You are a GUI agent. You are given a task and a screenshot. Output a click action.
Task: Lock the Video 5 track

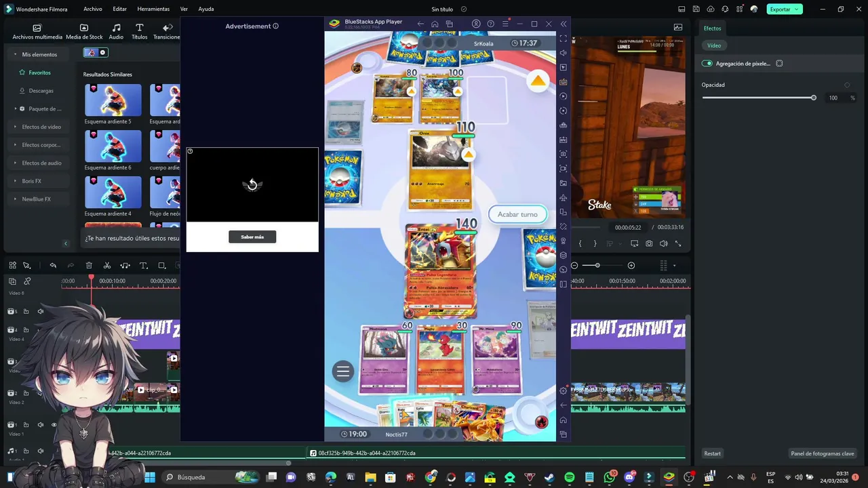click(26, 312)
